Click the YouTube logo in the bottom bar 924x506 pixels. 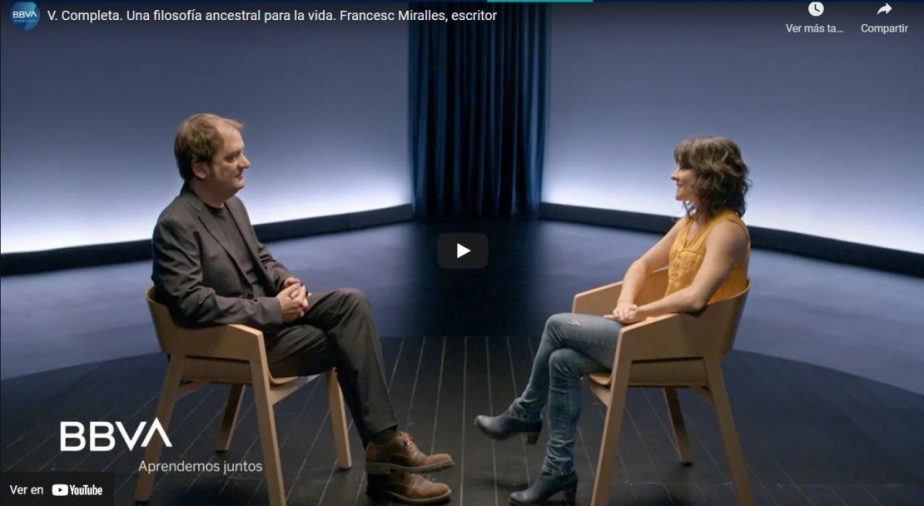point(77,490)
